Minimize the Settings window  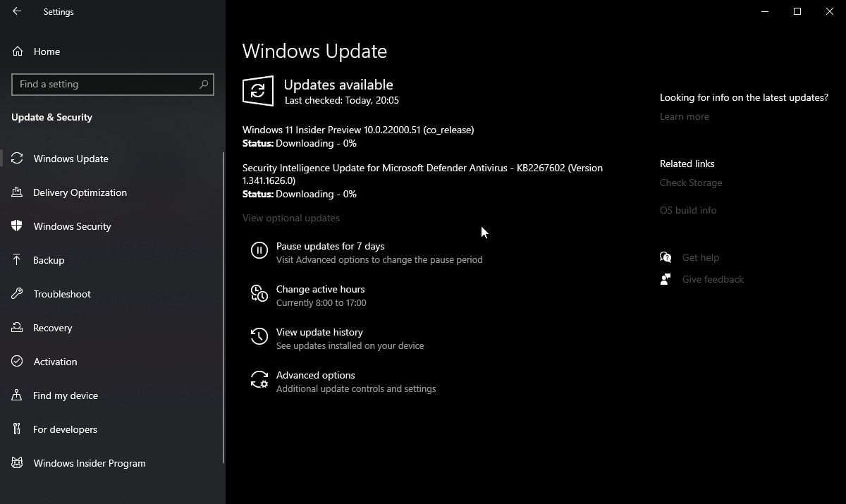point(765,11)
